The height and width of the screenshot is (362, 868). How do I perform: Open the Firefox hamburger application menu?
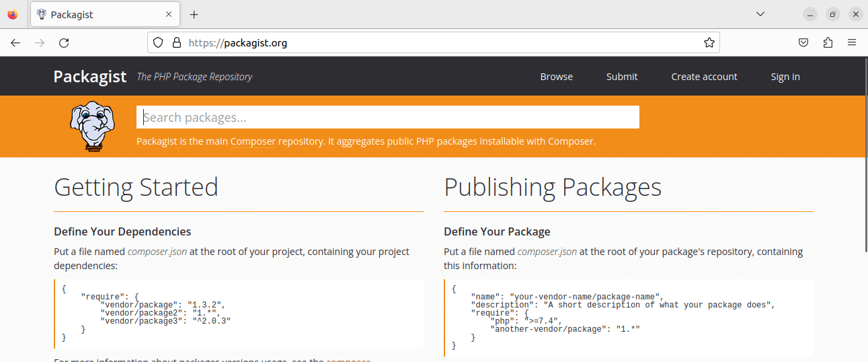pyautogui.click(x=852, y=43)
